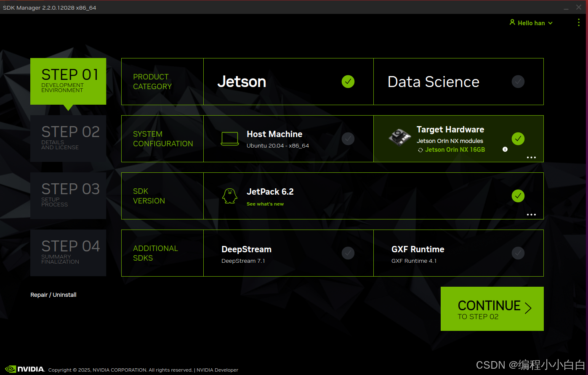Select Data Science as product category
Image resolution: width=588 pixels, height=375 pixels.
click(434, 82)
